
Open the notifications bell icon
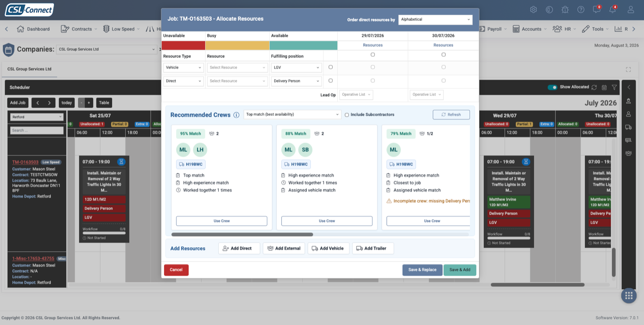click(x=612, y=9)
